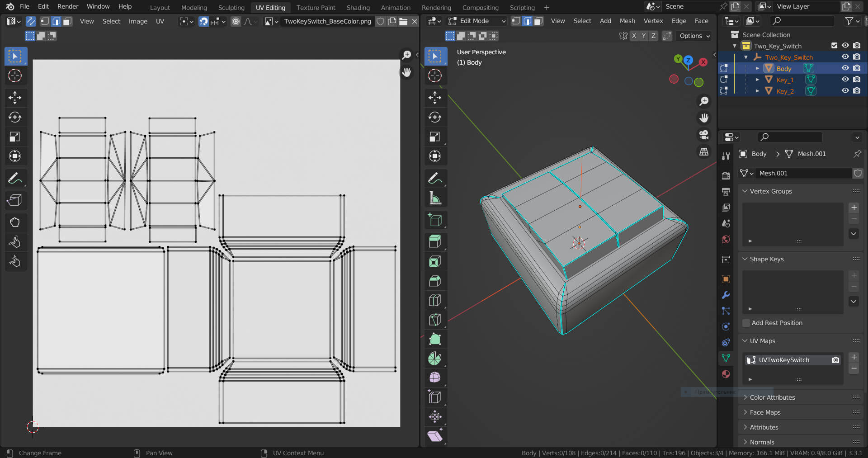Open the Modifiers properties tab
Image resolution: width=868 pixels, height=458 pixels.
726,295
